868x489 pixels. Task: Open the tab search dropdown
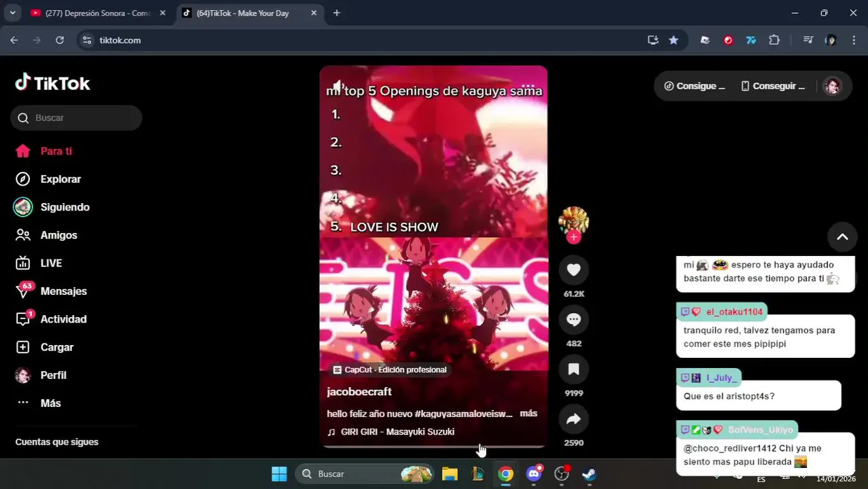click(x=12, y=13)
